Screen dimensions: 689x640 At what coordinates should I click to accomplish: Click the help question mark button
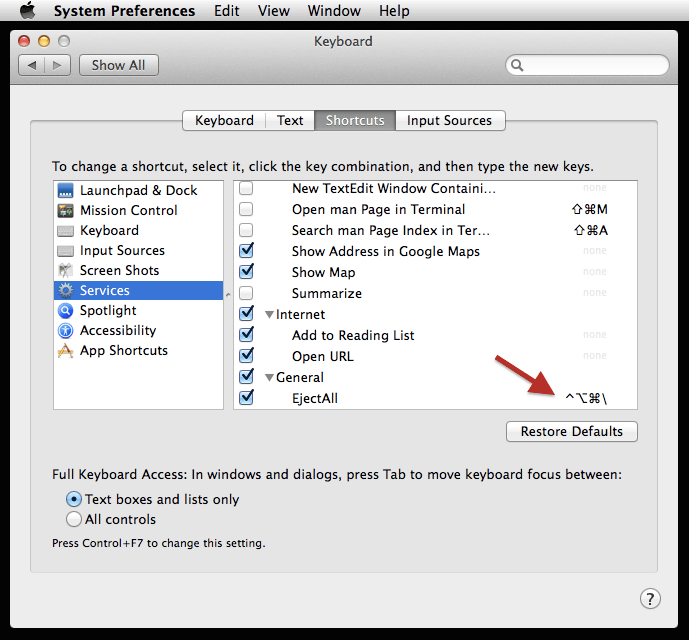(650, 599)
